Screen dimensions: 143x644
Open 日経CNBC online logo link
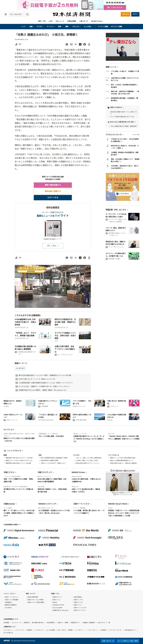(x=39, y=563)
